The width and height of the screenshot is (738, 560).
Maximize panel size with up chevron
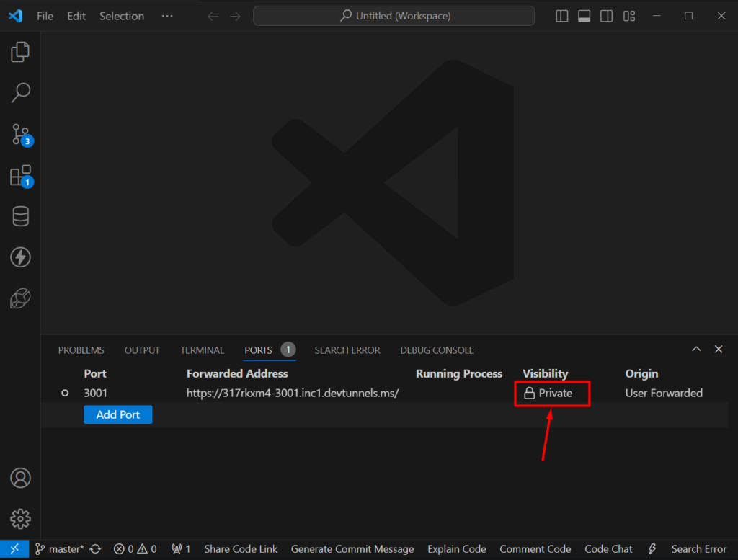tap(696, 349)
